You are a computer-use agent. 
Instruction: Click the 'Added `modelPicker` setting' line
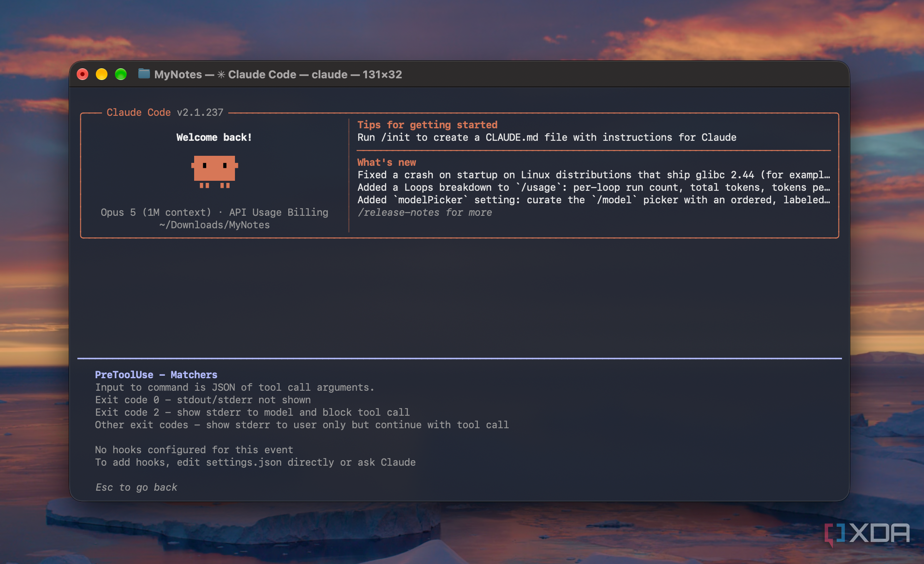tap(594, 200)
